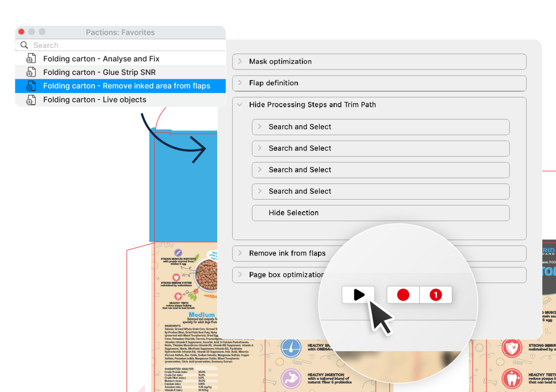This screenshot has height=392, width=556.
Task: Click the red immune system shield icon on the left carton panel
Action: coord(176,277)
